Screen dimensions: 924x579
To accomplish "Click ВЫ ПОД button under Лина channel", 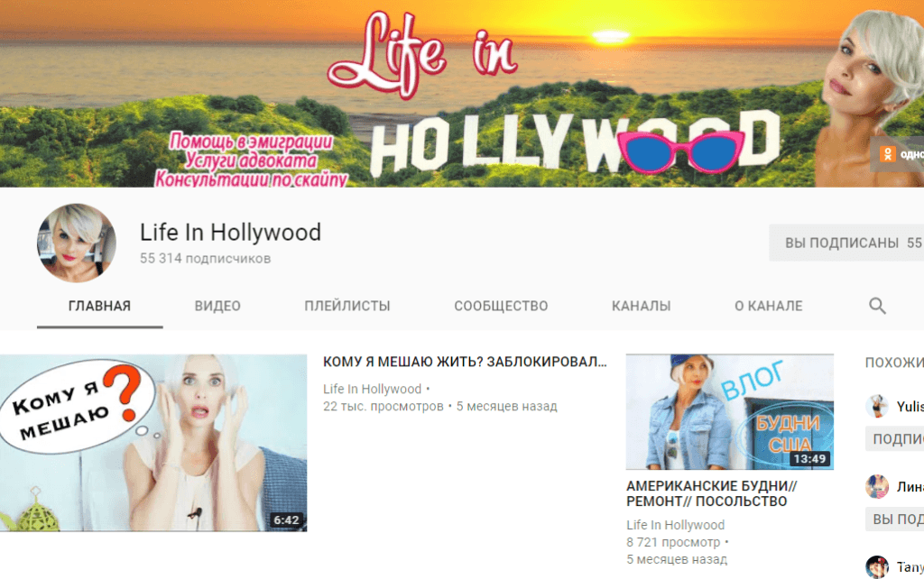I will [x=894, y=519].
